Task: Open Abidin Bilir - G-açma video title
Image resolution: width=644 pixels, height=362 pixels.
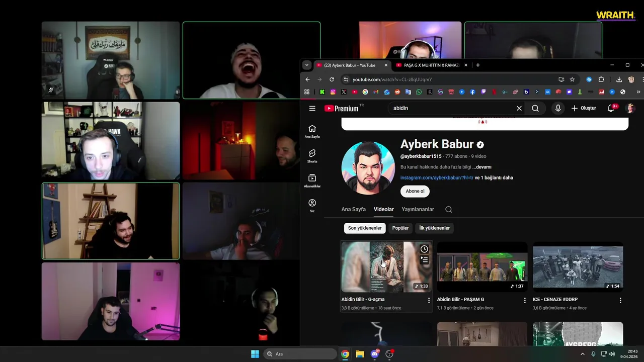Action: tap(363, 299)
